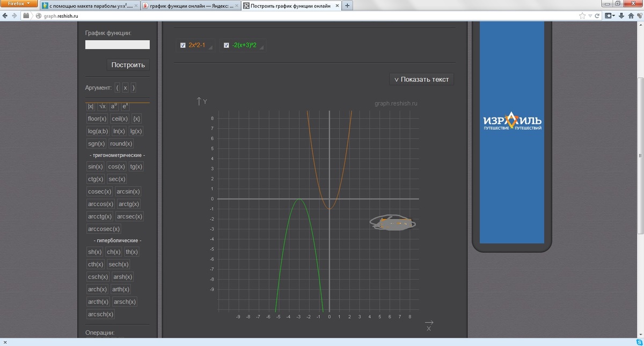Insert the lg(x) function
Image resolution: width=644 pixels, height=346 pixels.
pos(136,131)
